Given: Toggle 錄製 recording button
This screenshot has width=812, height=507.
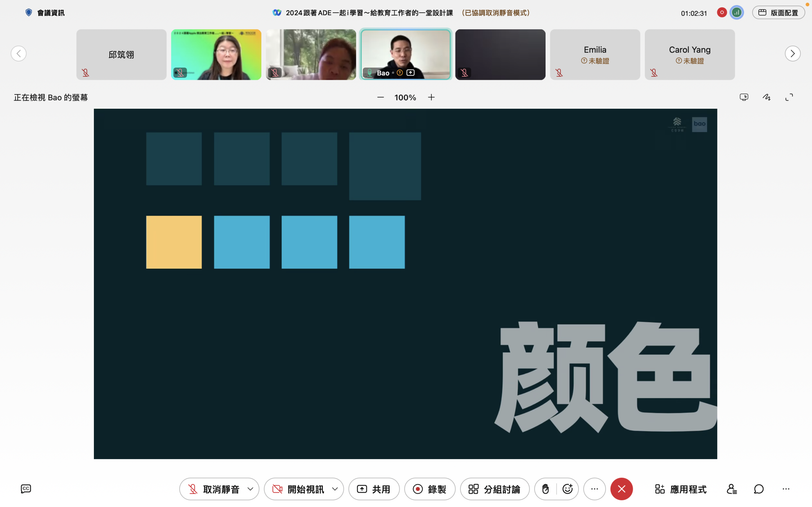Looking at the screenshot, I should pyautogui.click(x=429, y=489).
